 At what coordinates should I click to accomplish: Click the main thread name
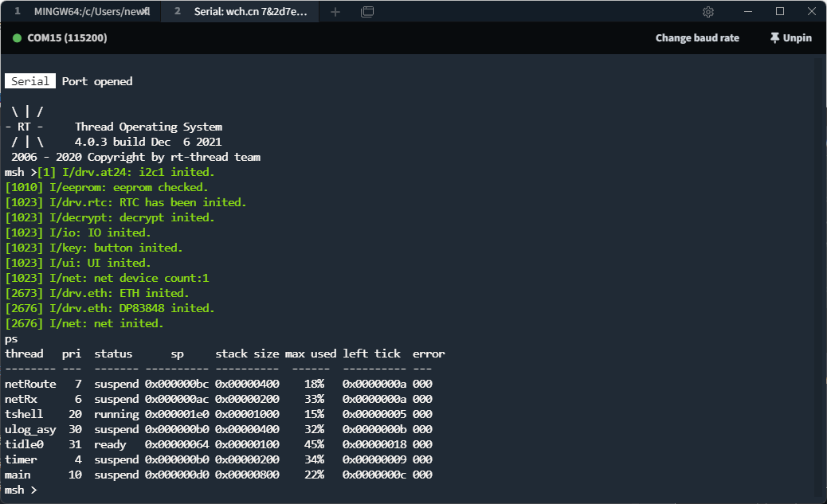pyautogui.click(x=18, y=475)
